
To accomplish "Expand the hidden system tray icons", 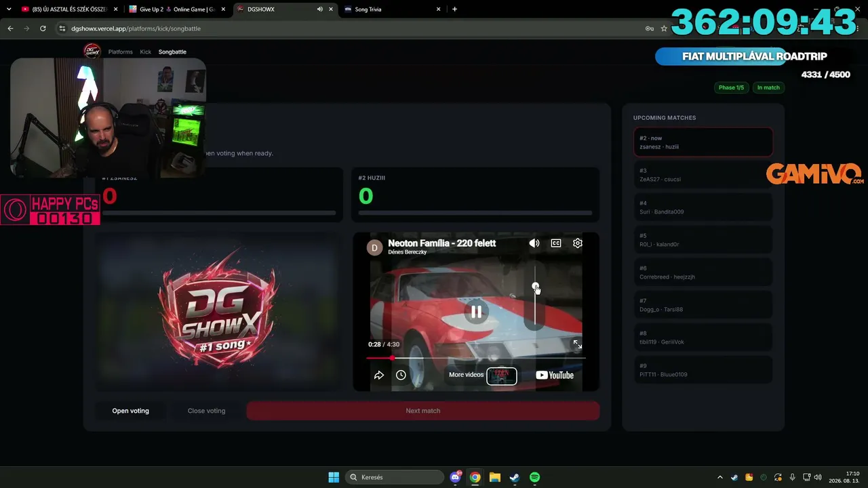I will pos(720,477).
